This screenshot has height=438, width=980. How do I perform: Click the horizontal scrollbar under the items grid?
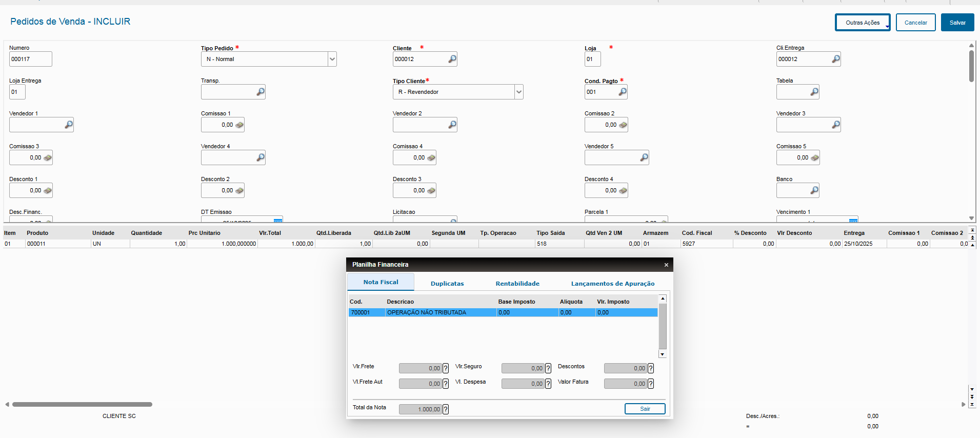[x=82, y=404]
